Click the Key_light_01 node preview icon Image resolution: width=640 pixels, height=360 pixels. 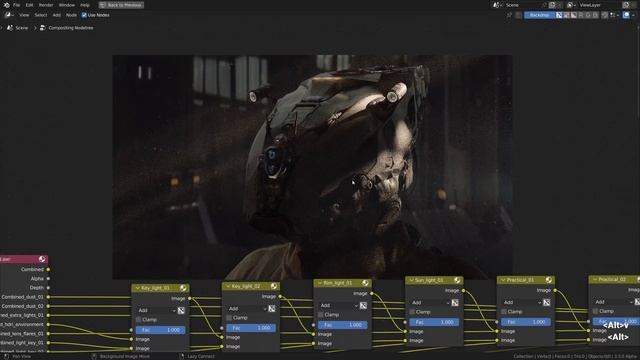click(x=183, y=288)
